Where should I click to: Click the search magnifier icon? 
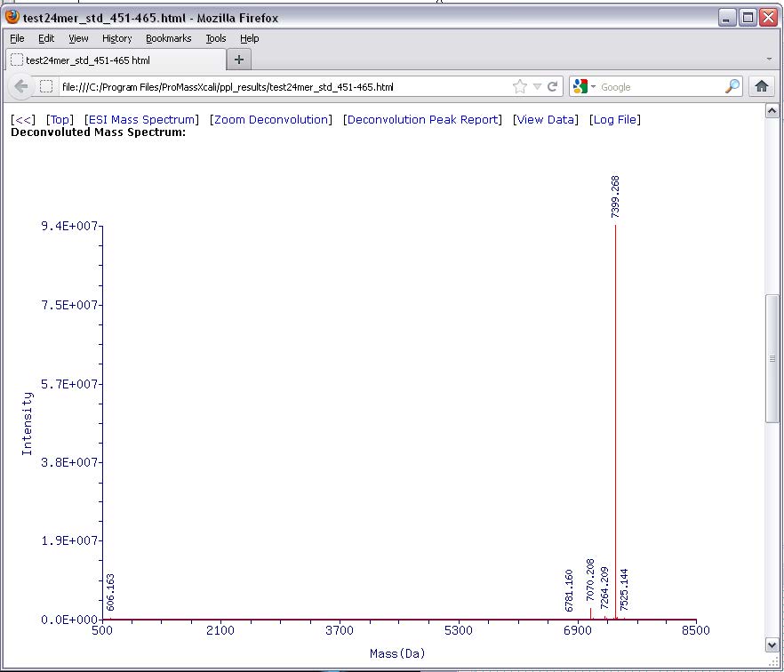click(x=732, y=86)
